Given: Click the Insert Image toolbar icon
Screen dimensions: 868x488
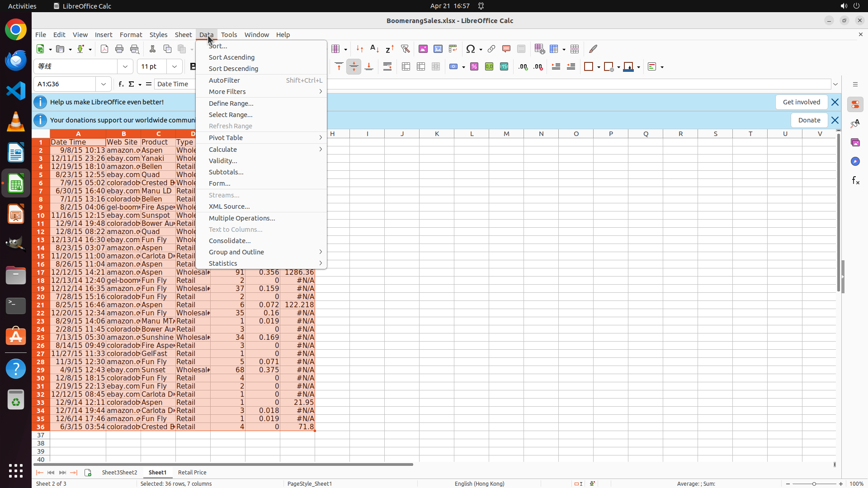Looking at the screenshot, I should point(423,49).
